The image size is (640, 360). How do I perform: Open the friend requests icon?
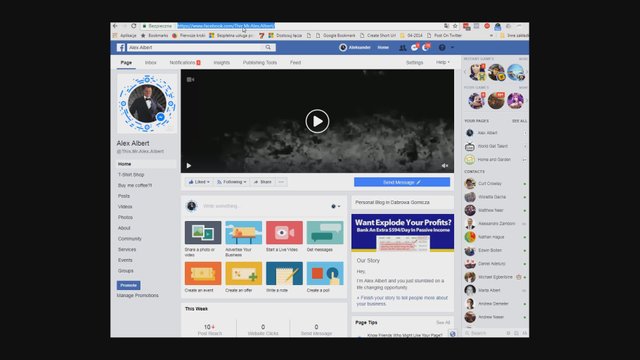[x=402, y=48]
